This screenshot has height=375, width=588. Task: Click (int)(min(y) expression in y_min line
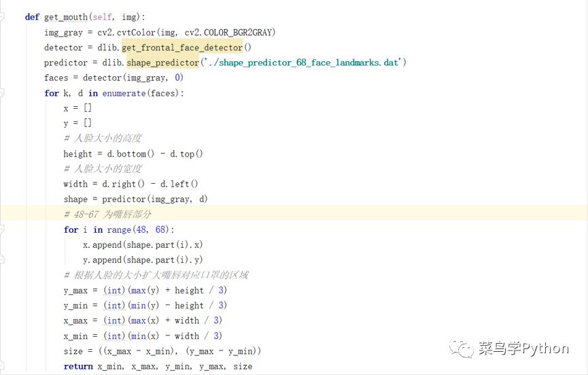pos(131,306)
